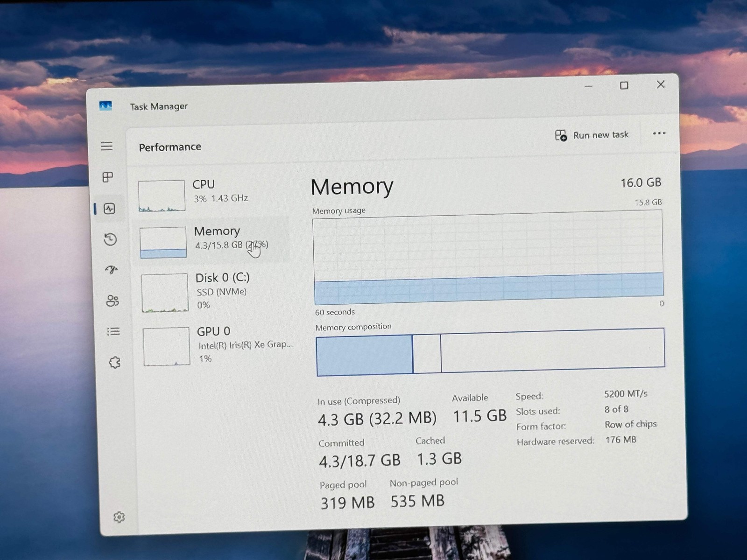Open the Users page icon
The width and height of the screenshot is (747, 560).
coord(113,301)
